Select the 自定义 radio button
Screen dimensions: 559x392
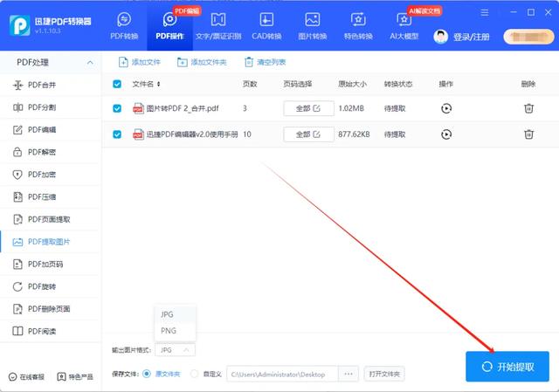point(194,374)
